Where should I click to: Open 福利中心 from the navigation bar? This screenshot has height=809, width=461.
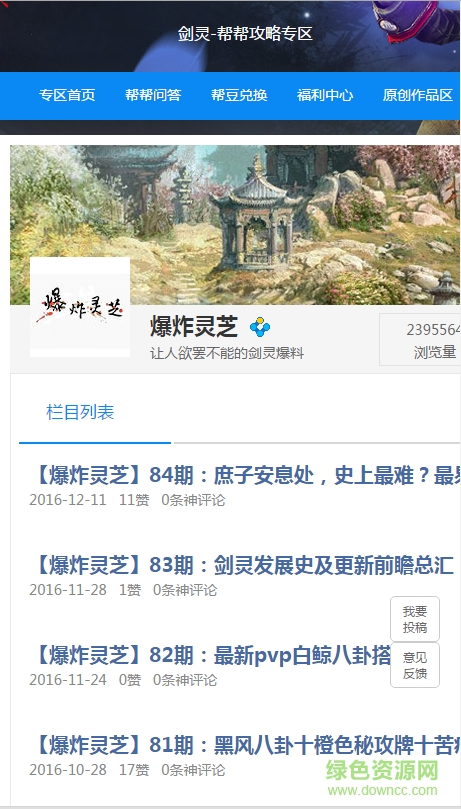[x=325, y=95]
